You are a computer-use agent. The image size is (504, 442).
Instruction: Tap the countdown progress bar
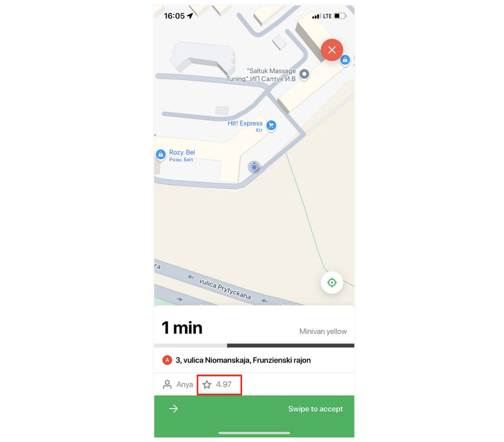point(254,345)
